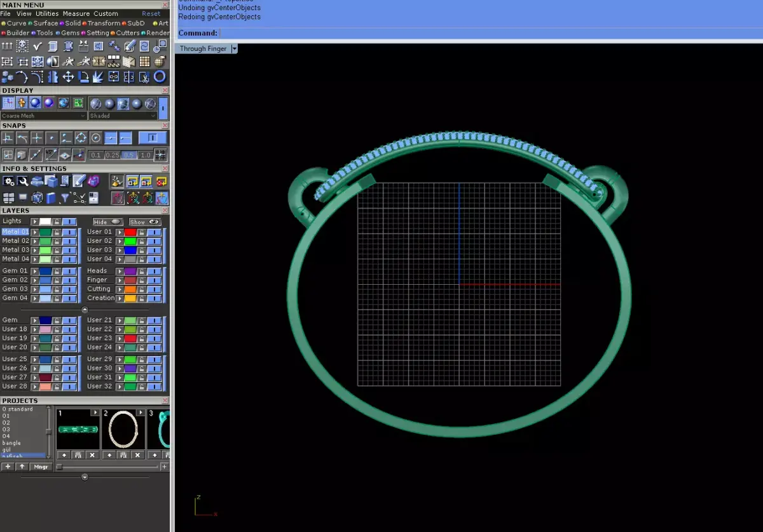The image size is (763, 532).
Task: Expand the Metal 01 layer arrow
Action: coord(35,232)
